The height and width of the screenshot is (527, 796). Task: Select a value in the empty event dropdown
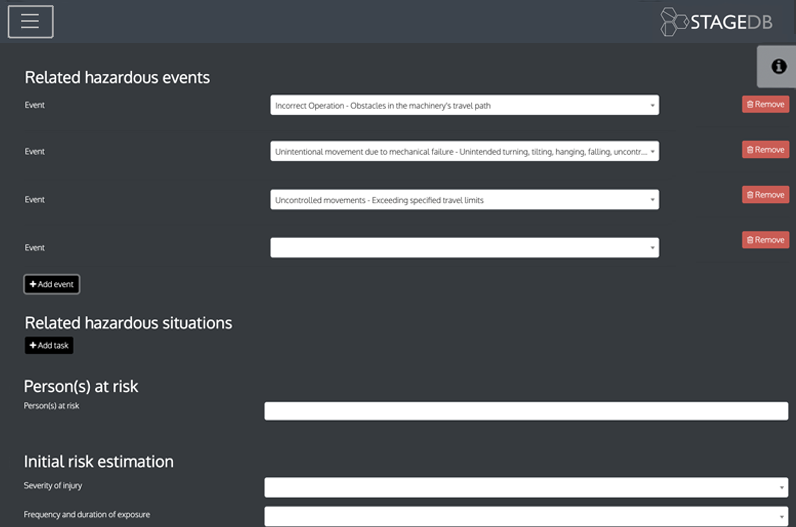pos(464,247)
